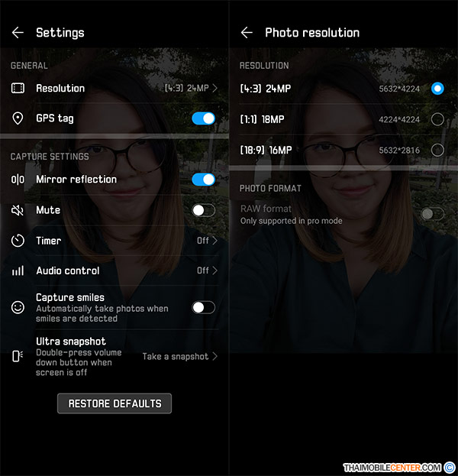The width and height of the screenshot is (458, 476).
Task: Click the Audio control bars icon
Action: tap(18, 270)
